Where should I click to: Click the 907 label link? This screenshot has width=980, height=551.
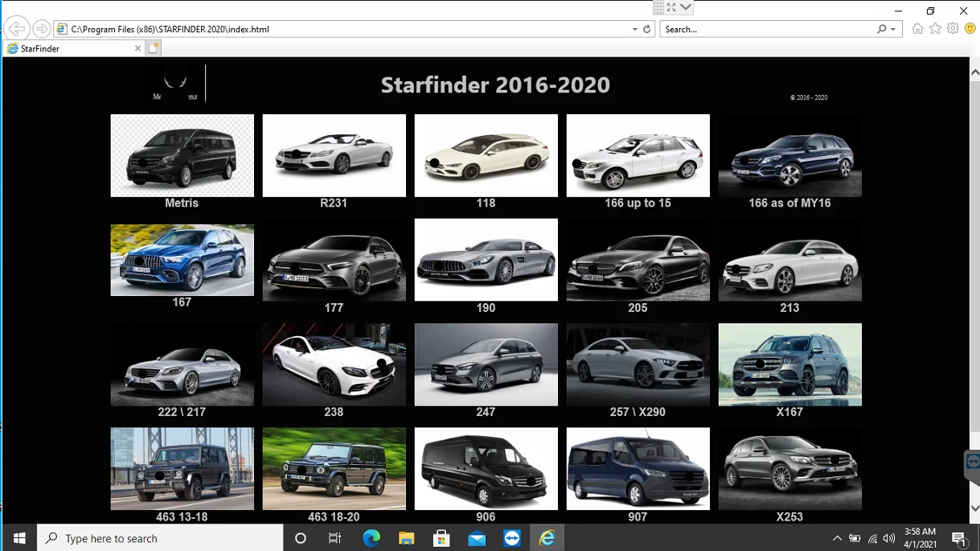pyautogui.click(x=638, y=517)
